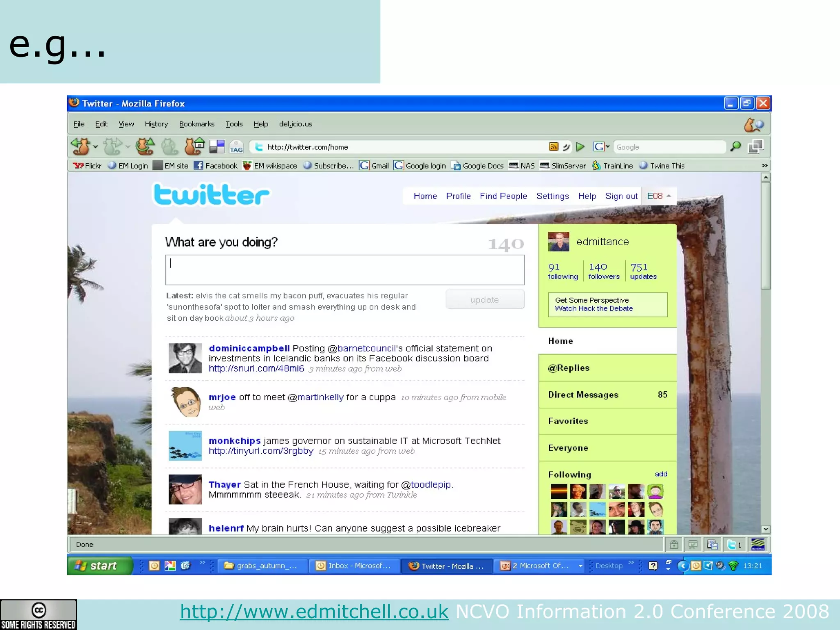Expand the bookmarks toolbar overflow chevron
The height and width of the screenshot is (630, 840).
pyautogui.click(x=764, y=166)
